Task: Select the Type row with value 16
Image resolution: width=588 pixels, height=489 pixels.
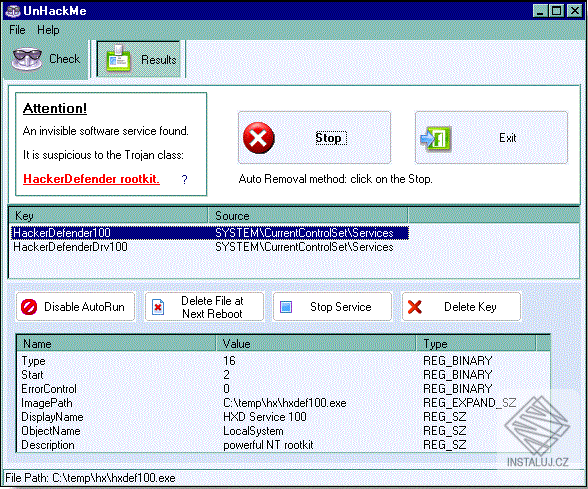Action: coord(283,361)
